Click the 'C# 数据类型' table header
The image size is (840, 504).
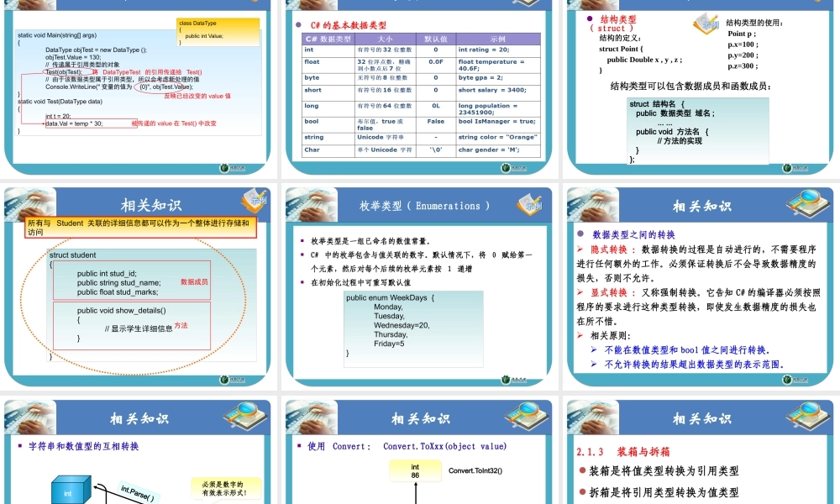(x=328, y=39)
